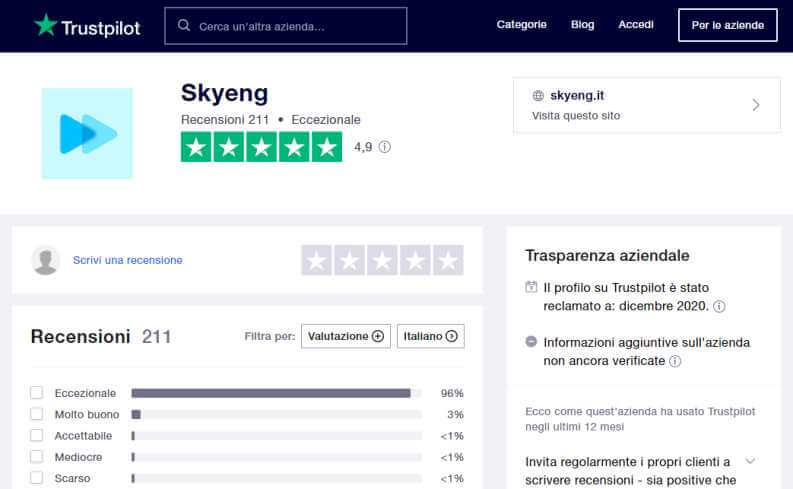Click the Trustpilot star logo
This screenshot has width=793, height=489.
46,25
